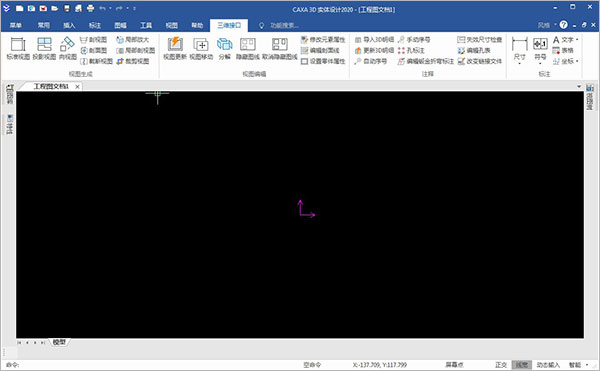Choose 局部放大 detail view tool
Image resolution: width=600 pixels, height=371 pixels.
tap(132, 40)
